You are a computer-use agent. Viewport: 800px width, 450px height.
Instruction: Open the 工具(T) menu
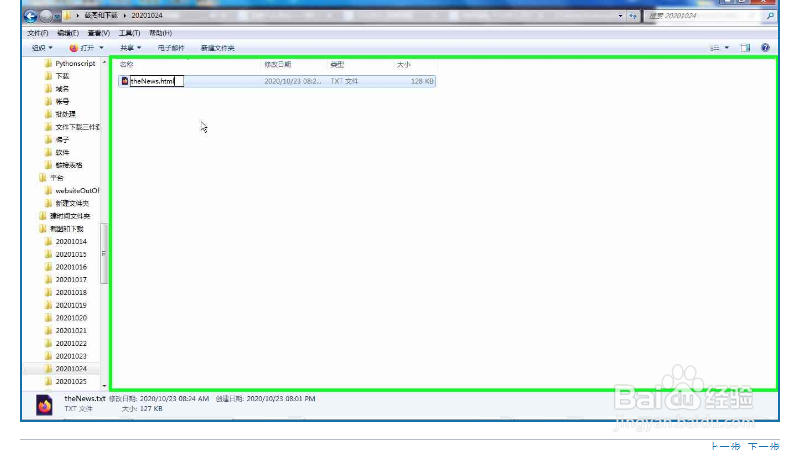pyautogui.click(x=129, y=33)
